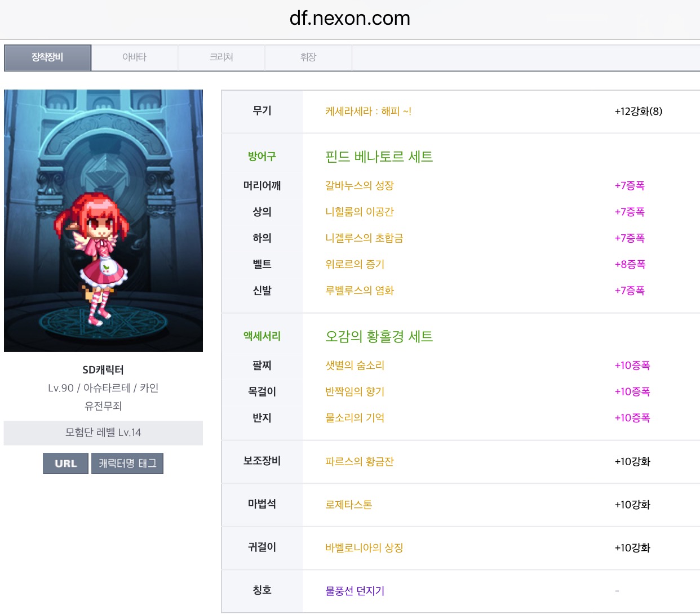Click the SD character image thumbnail
The height and width of the screenshot is (615, 700).
[x=103, y=221]
